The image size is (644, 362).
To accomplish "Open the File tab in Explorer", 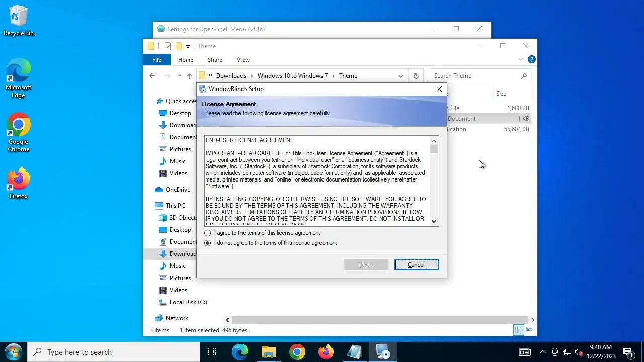I will pyautogui.click(x=157, y=60).
